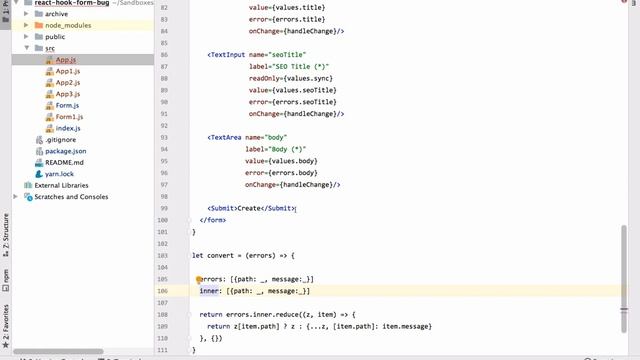640x360 pixels.
Task: Click 'errors.inner.reduce' on line 108
Action: [262, 315]
